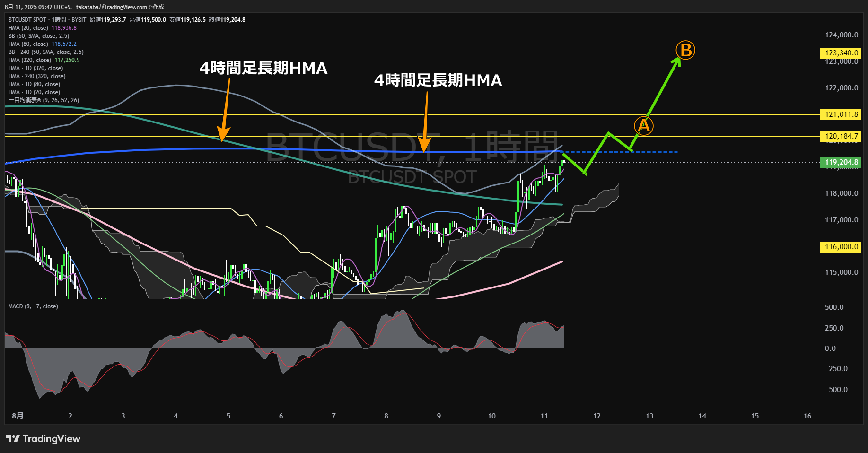
Task: Click the MACD (9, 17, close) legend
Action: [x=33, y=306]
